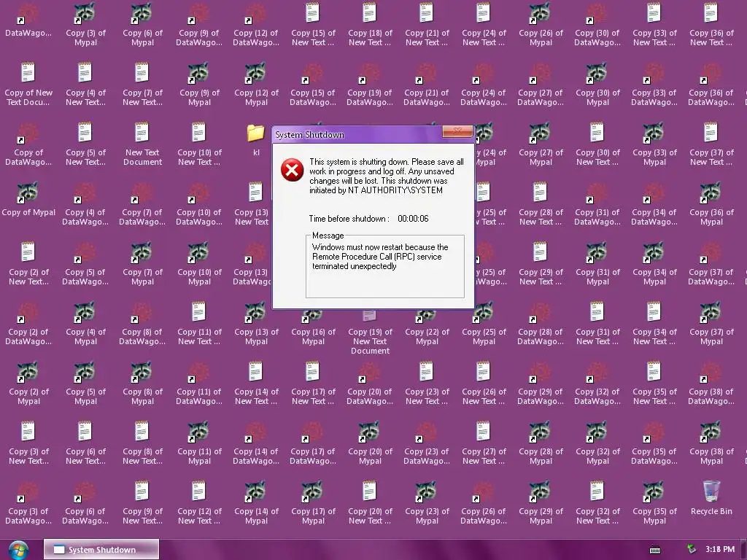Select 'Copy (28) of New Text' file
747x560 pixels.
541,204
